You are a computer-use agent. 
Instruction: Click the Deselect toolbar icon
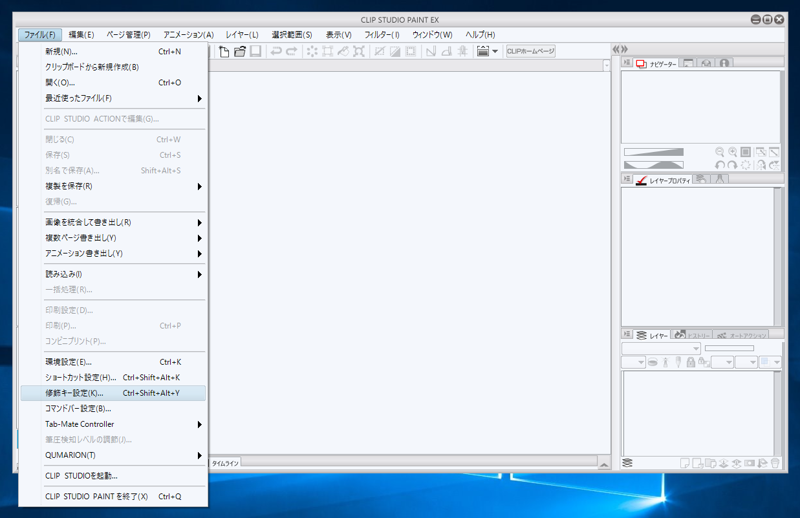(x=380, y=51)
